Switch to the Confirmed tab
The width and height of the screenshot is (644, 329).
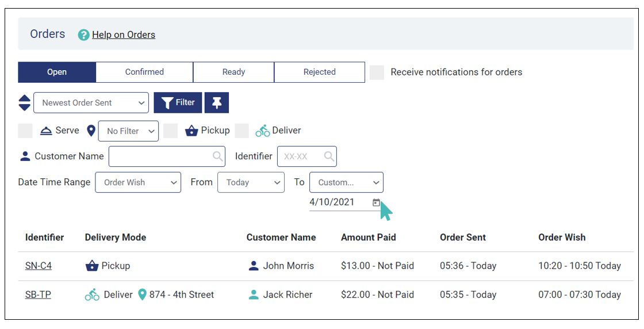point(144,72)
